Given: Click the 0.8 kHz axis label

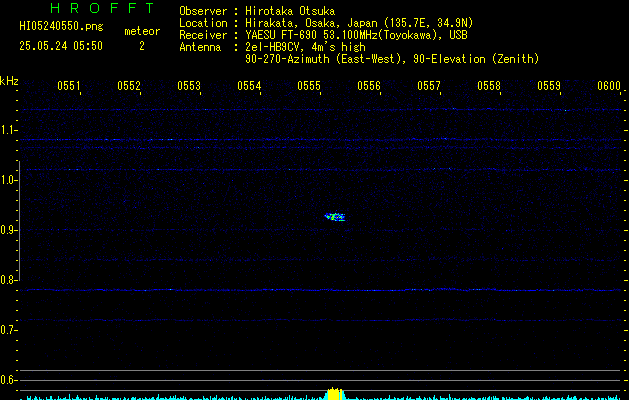Looking at the screenshot, I should pyautogui.click(x=8, y=280).
